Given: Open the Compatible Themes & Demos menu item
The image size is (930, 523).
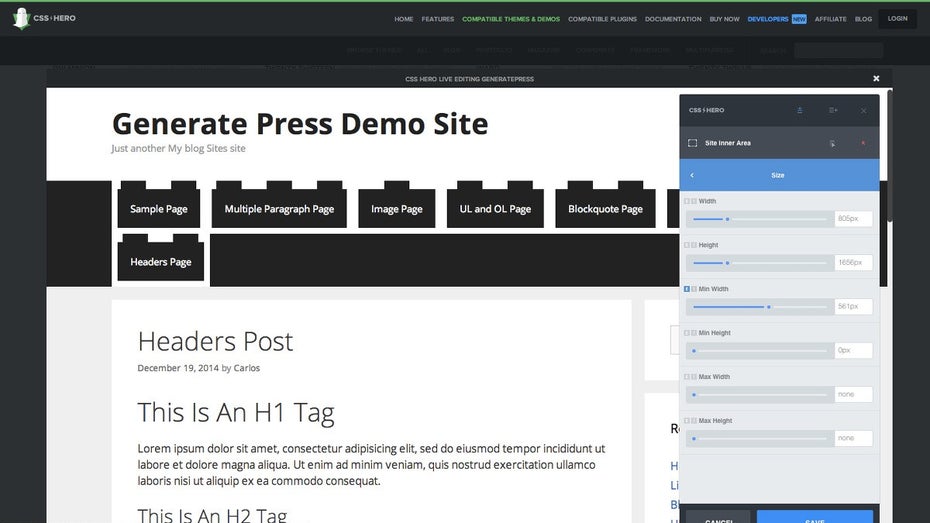Looking at the screenshot, I should pos(511,19).
